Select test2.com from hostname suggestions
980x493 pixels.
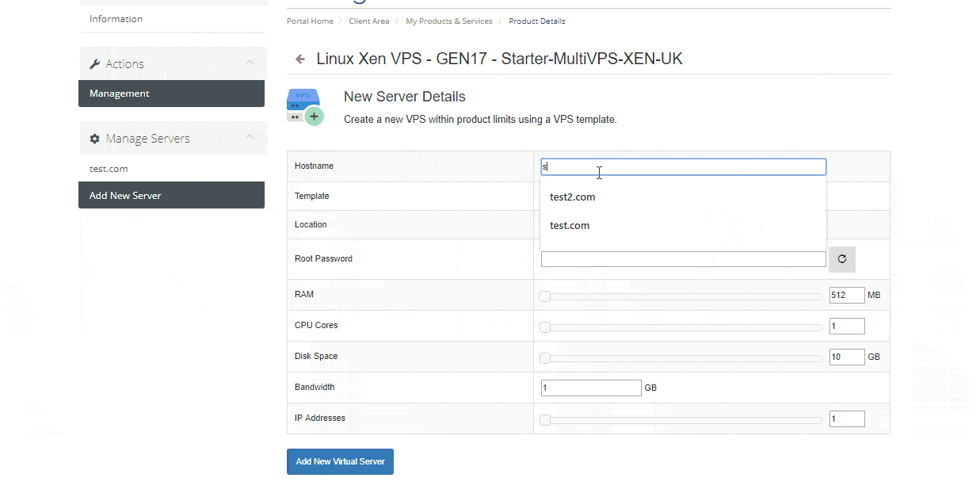click(x=573, y=197)
